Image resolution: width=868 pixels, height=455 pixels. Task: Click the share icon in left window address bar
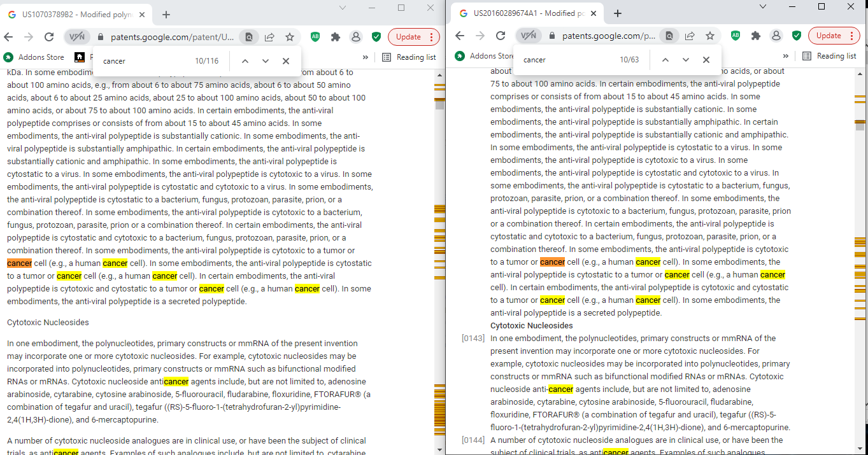click(269, 37)
